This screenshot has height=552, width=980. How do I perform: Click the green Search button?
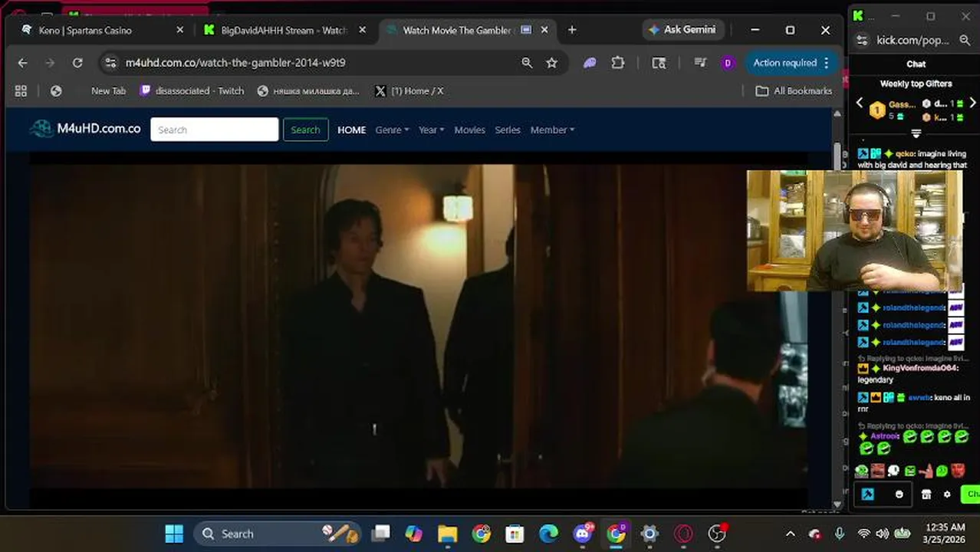tap(305, 130)
